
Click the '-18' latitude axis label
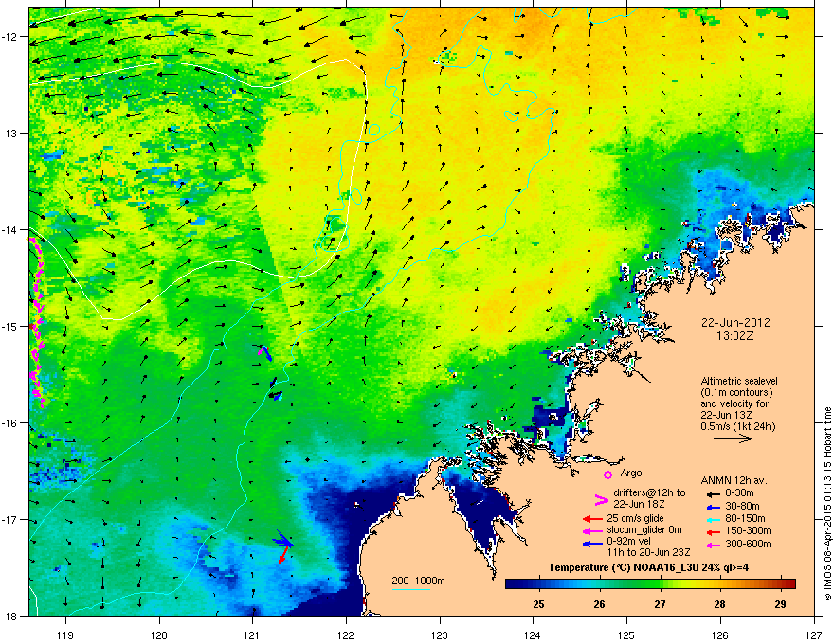tap(10, 616)
